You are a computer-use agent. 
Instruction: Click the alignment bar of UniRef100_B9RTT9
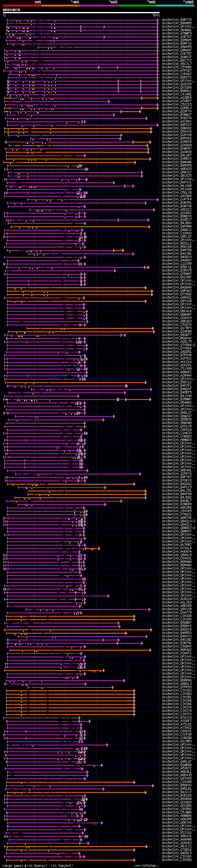83,20
